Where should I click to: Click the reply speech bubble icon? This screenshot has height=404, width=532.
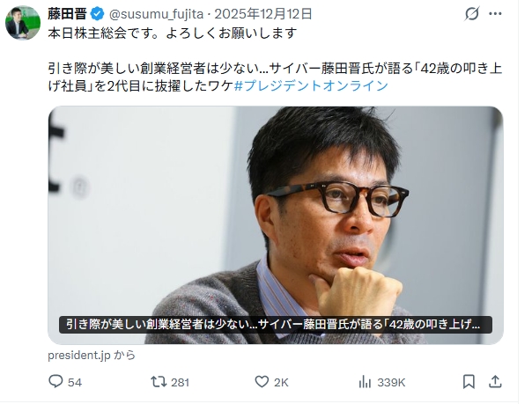click(55, 382)
